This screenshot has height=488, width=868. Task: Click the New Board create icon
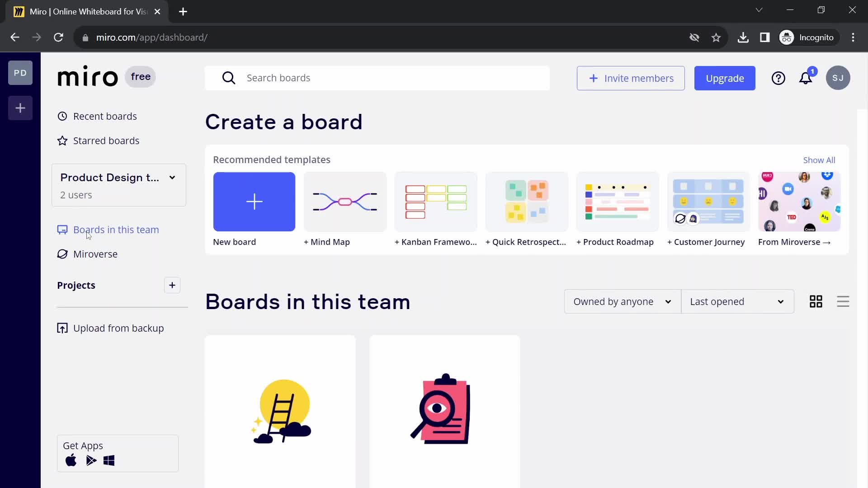click(255, 202)
